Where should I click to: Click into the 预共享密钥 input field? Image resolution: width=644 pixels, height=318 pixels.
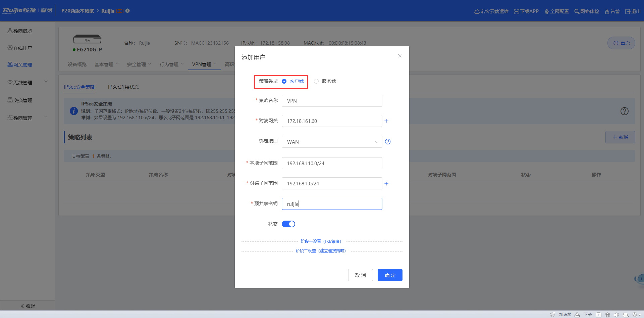pyautogui.click(x=332, y=204)
